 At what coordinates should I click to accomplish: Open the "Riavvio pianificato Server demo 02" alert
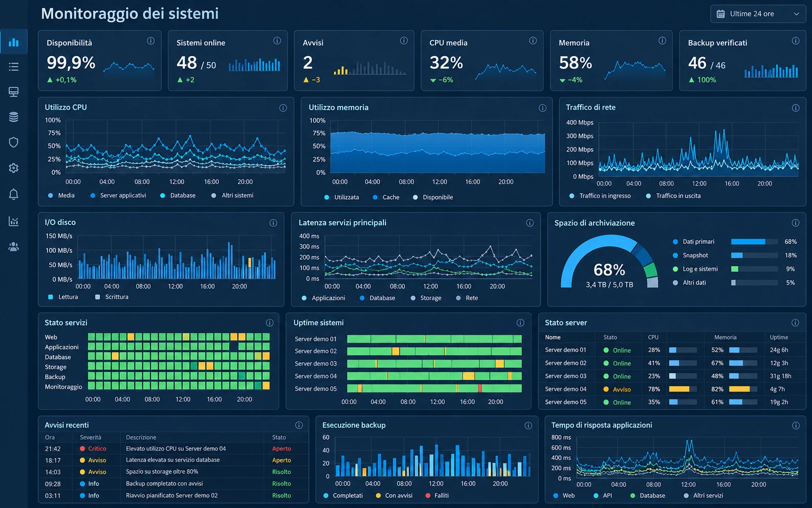click(x=172, y=496)
